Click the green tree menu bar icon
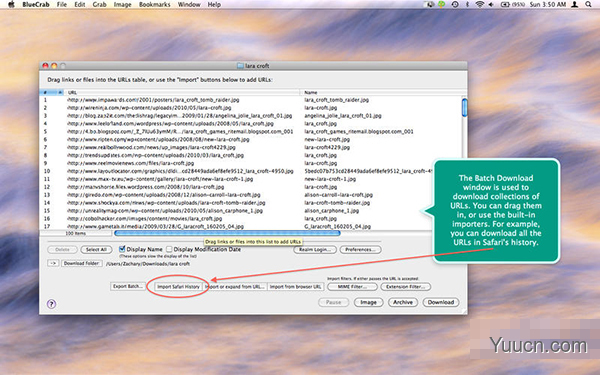This screenshot has width=600, height=375. pos(442,5)
